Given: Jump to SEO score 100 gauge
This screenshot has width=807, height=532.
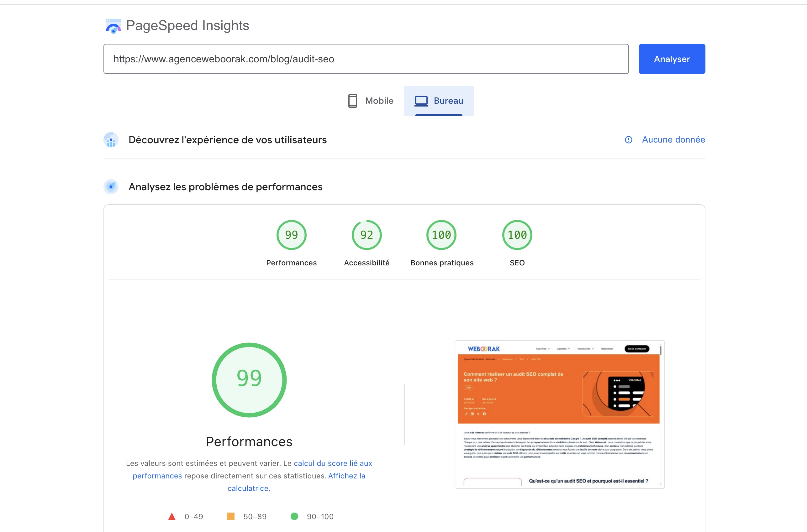Looking at the screenshot, I should pyautogui.click(x=517, y=235).
